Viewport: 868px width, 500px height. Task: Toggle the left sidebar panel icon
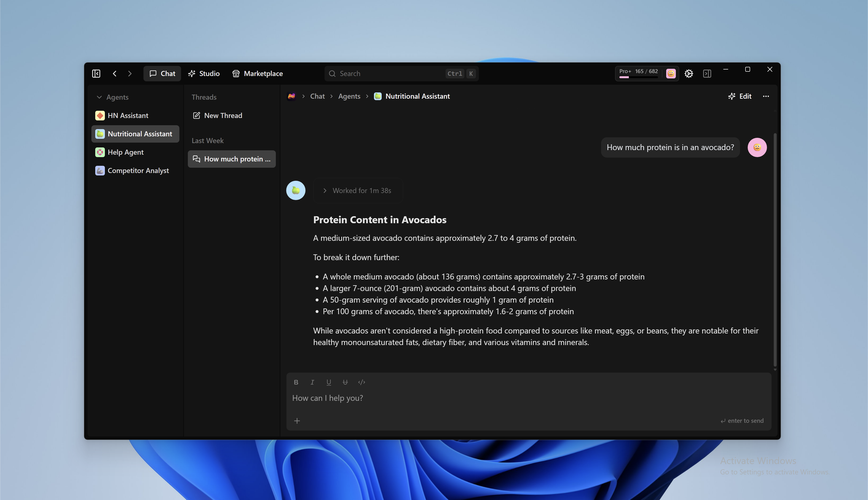click(96, 74)
